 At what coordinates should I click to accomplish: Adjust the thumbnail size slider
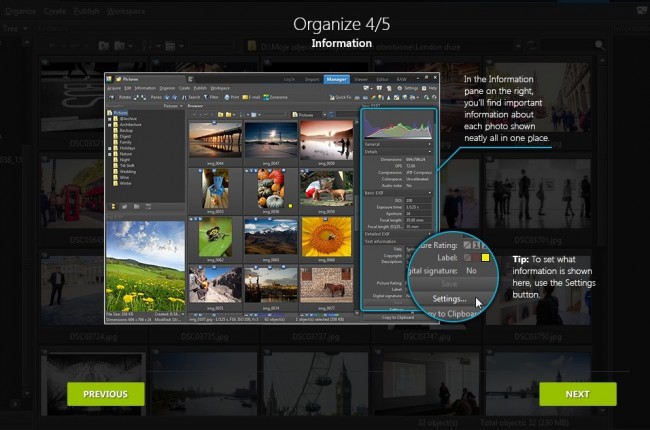tap(274, 114)
